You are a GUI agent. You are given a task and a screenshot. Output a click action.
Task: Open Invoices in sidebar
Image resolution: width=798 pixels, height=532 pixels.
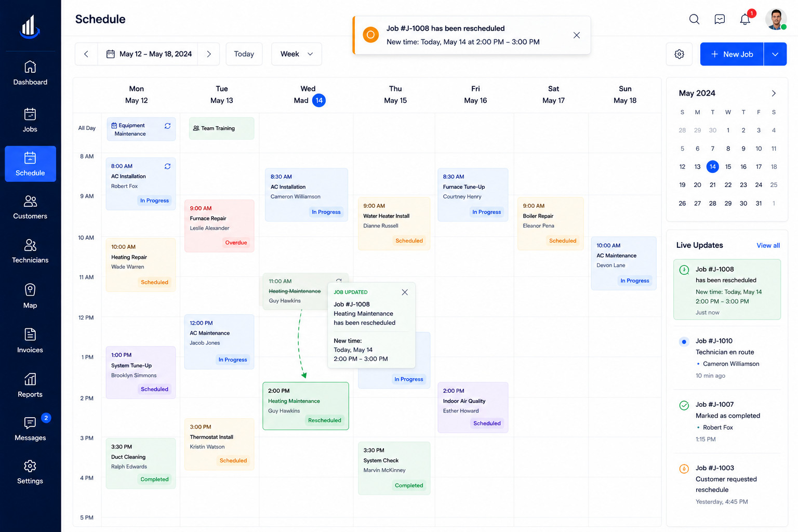(30, 341)
